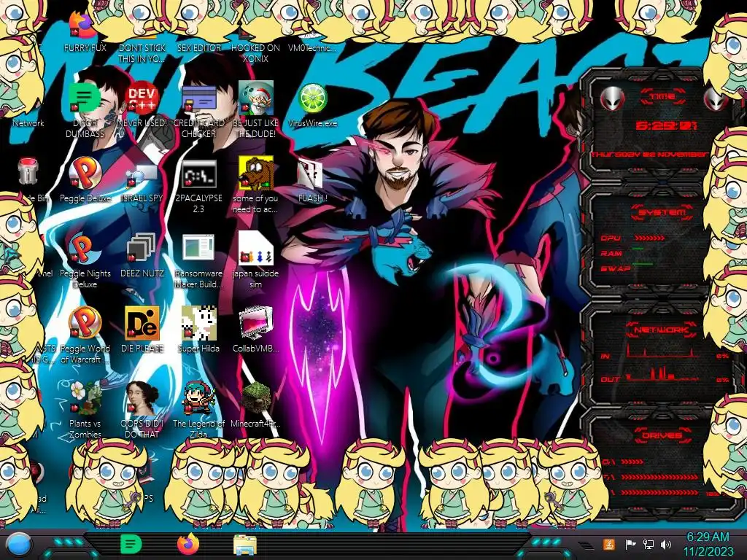This screenshot has height=560, width=747.
Task: Launch VirusWire.exe lime icon
Action: click(x=312, y=106)
